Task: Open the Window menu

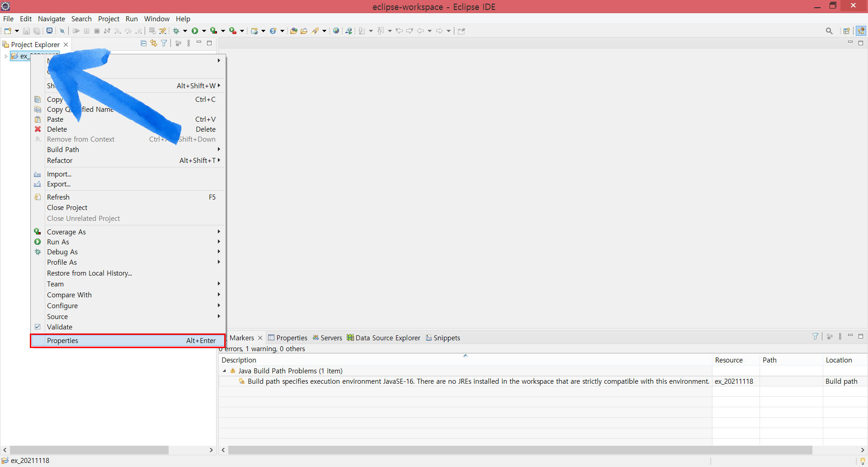Action: point(156,19)
